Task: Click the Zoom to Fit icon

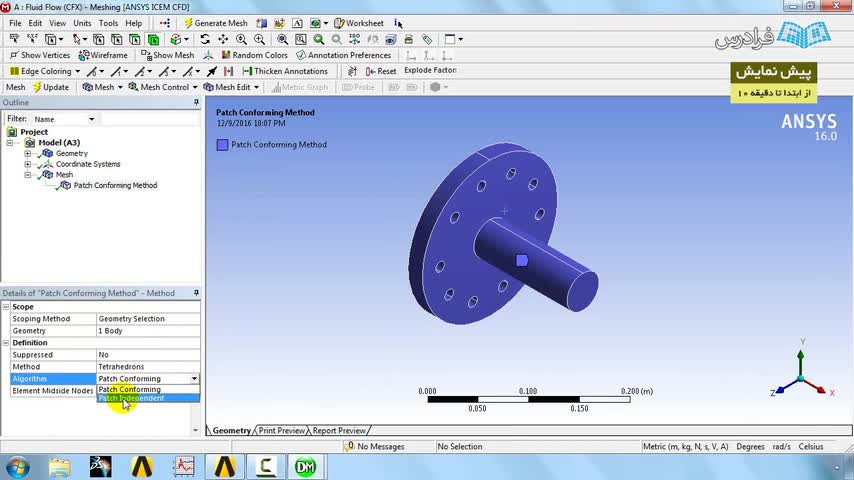Action: (x=282, y=39)
